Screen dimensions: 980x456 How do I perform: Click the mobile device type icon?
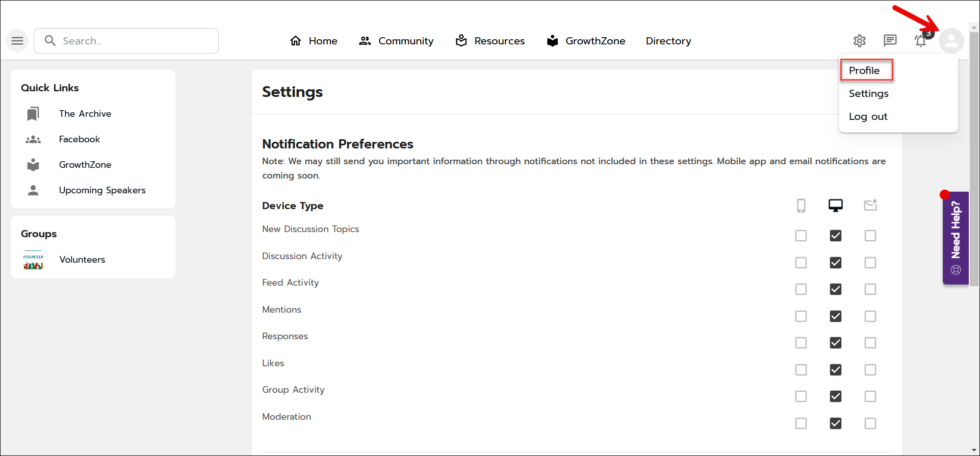pyautogui.click(x=801, y=206)
